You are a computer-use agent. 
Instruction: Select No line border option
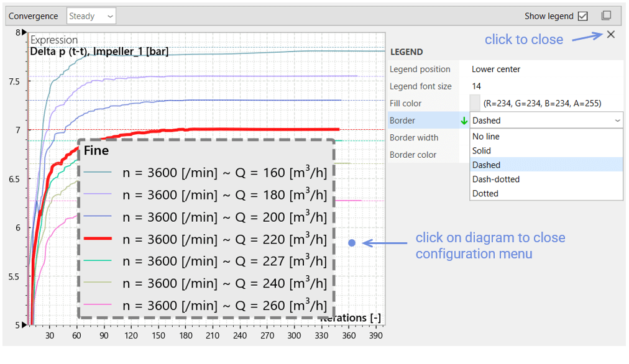pyautogui.click(x=546, y=136)
